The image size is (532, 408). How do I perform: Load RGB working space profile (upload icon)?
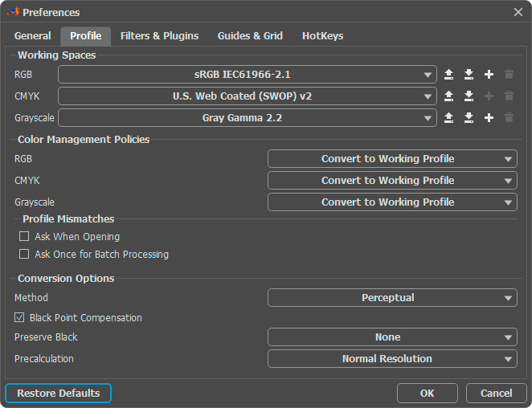point(448,74)
